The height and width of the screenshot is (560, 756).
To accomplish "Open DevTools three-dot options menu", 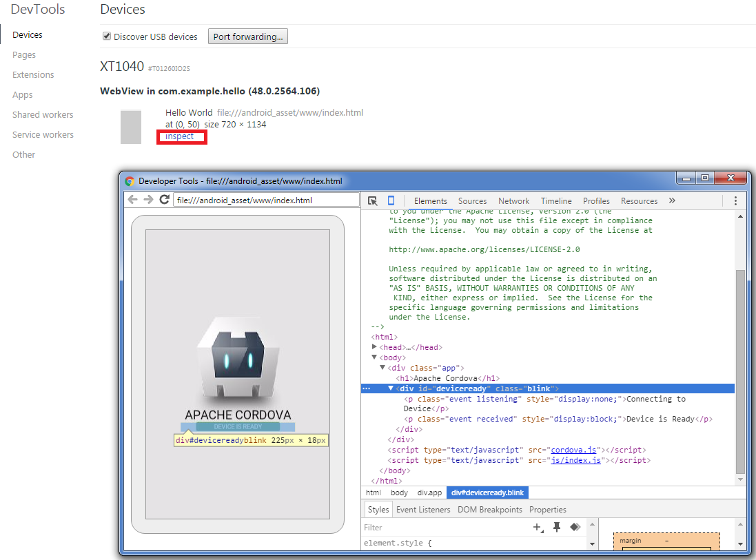I will click(x=735, y=200).
